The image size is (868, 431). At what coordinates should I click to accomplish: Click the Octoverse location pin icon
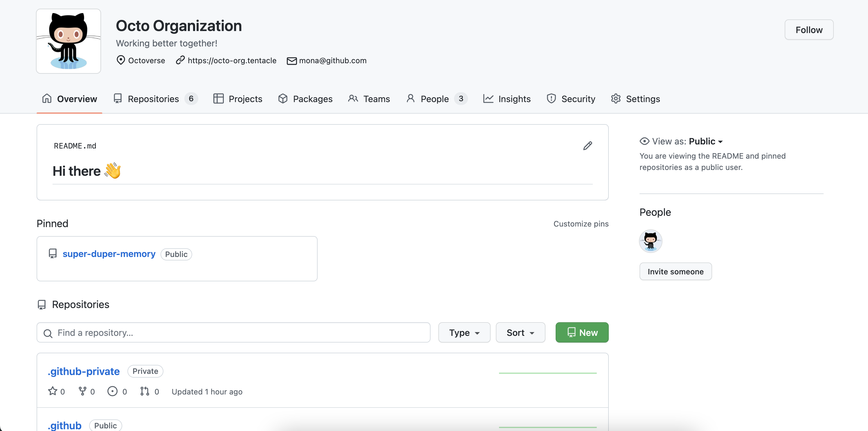click(x=121, y=60)
